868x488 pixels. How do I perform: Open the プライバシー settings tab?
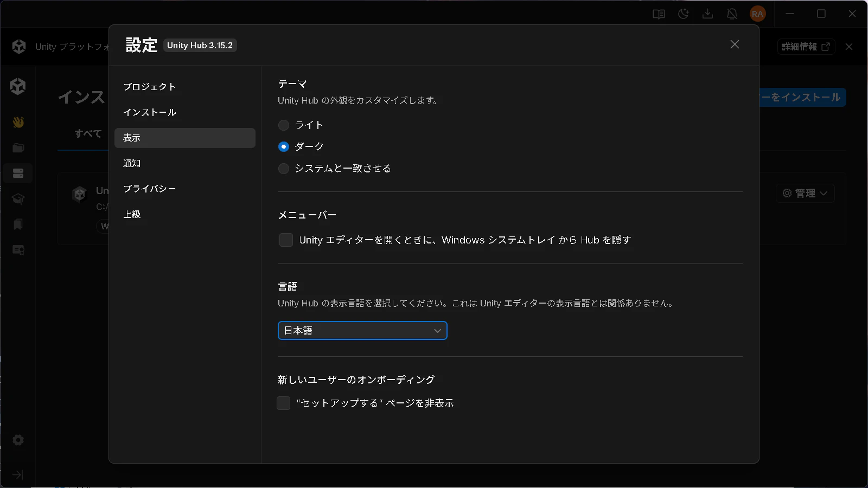click(x=185, y=189)
